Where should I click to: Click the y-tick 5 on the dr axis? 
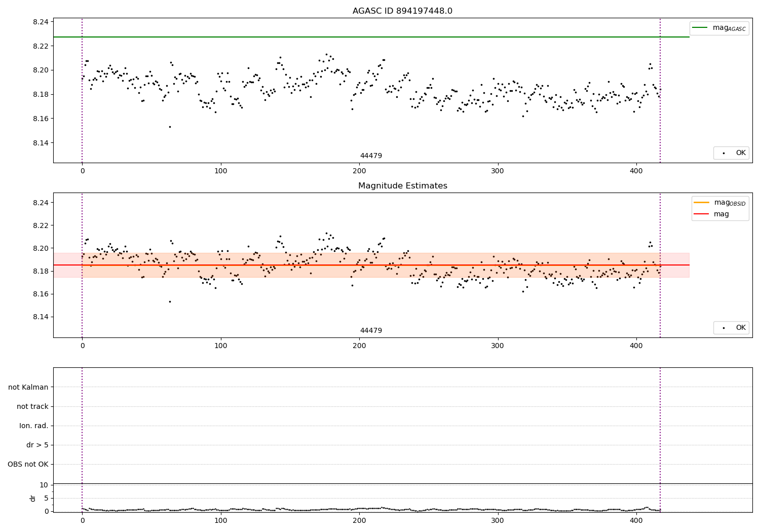pyautogui.click(x=46, y=499)
